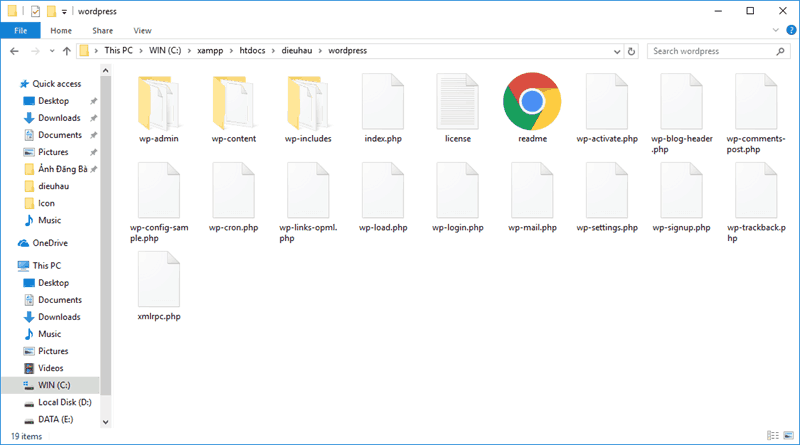Image resolution: width=800 pixels, height=445 pixels.
Task: Open Customize Quick Access Toolbar dropdown
Action: [x=64, y=12]
